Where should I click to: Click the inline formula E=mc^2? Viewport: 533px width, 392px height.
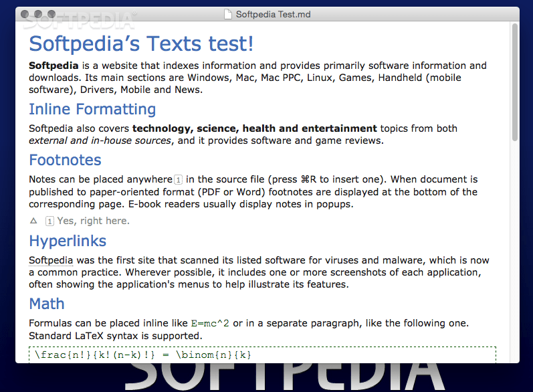coord(210,323)
